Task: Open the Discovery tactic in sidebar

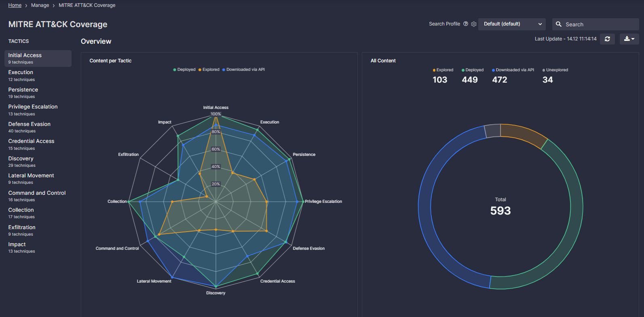Action: point(38,162)
